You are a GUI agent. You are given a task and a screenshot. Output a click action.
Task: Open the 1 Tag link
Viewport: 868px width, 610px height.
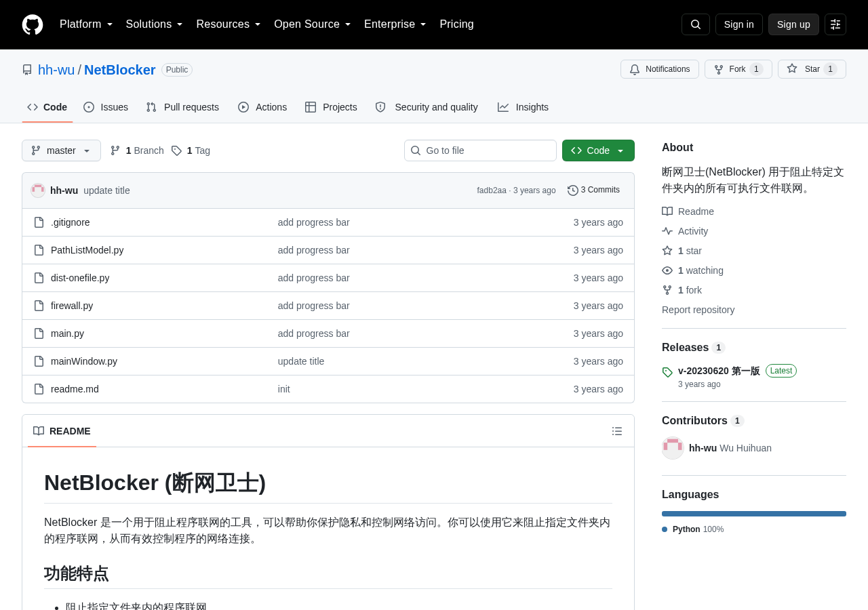tap(191, 150)
